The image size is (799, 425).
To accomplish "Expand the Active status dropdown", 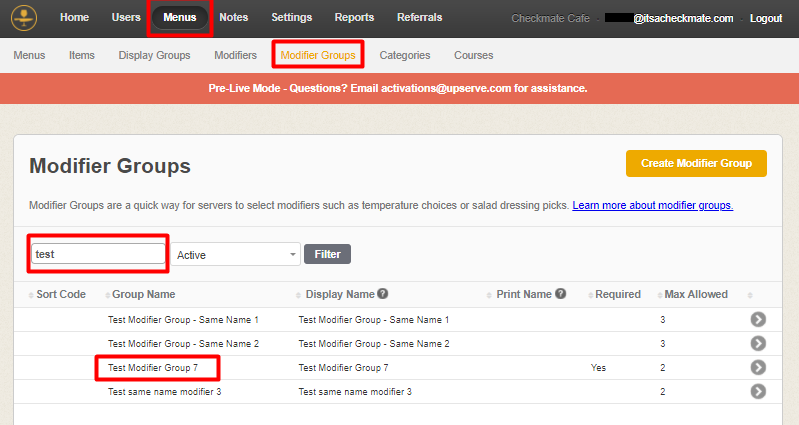I will [236, 255].
